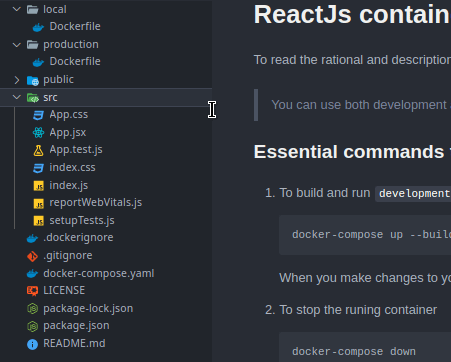
Task: Click the Node.js icon beside package.json
Action: coord(32,326)
